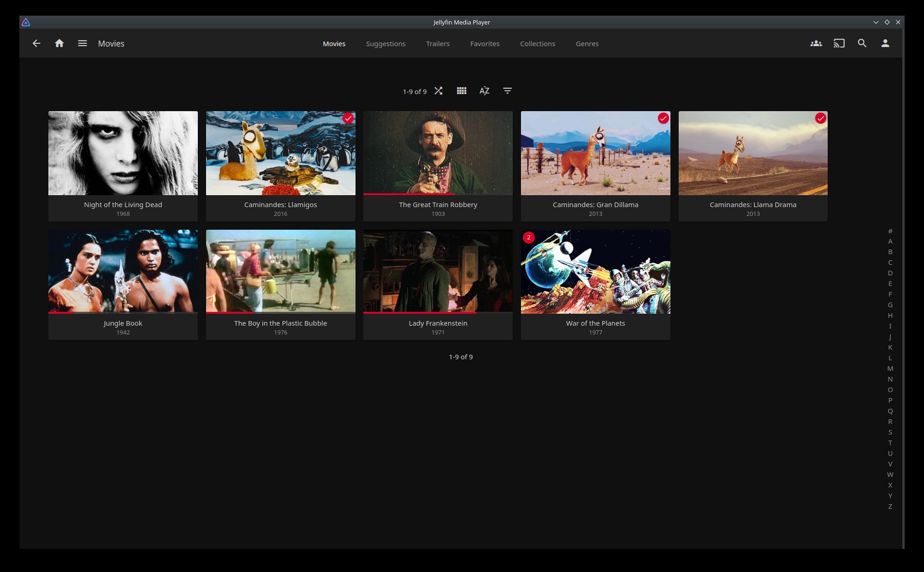Screen dimensions: 924x572
Task: Jump to letter L in alphabet picker
Action: (890, 358)
